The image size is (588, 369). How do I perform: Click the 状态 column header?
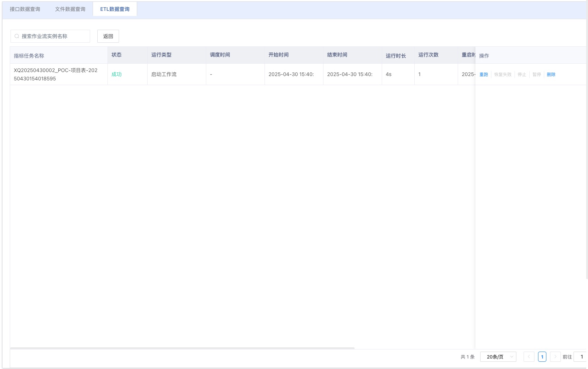pyautogui.click(x=117, y=55)
